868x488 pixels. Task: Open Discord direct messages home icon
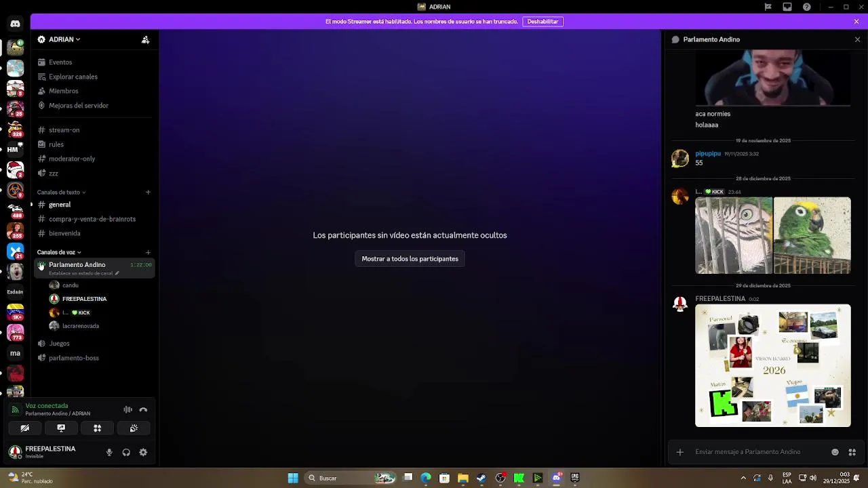(15, 24)
